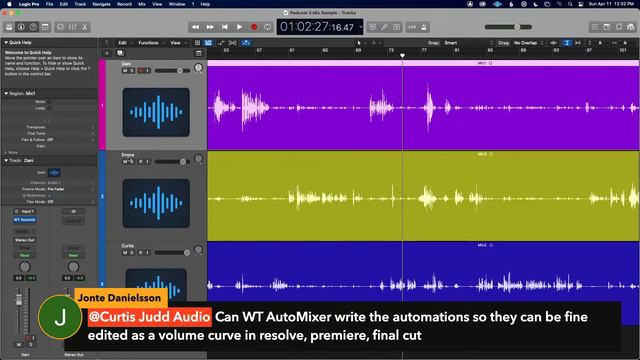Collapse the Track: Dani inspector section

pyautogui.click(x=6, y=160)
